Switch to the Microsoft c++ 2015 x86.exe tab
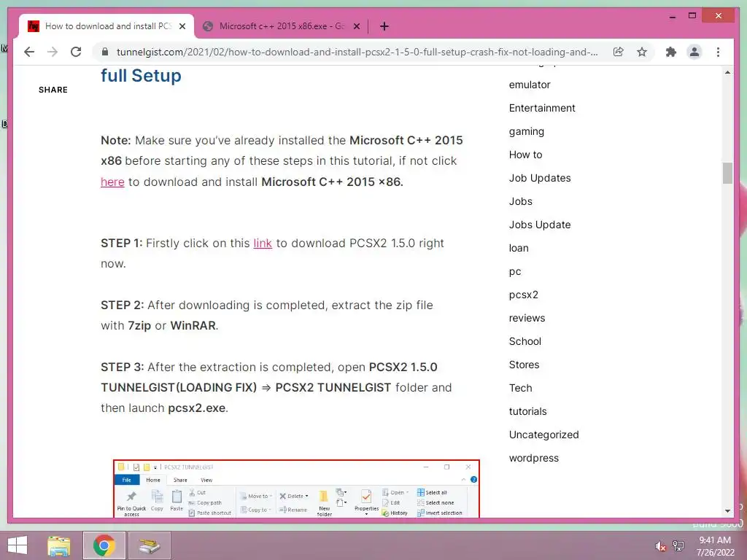This screenshot has width=747, height=560. coord(281,26)
